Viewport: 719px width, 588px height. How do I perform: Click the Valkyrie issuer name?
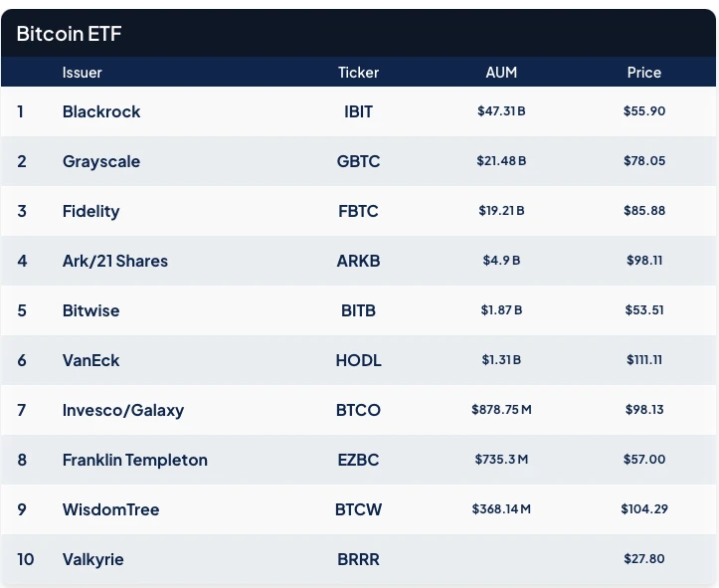(x=93, y=559)
